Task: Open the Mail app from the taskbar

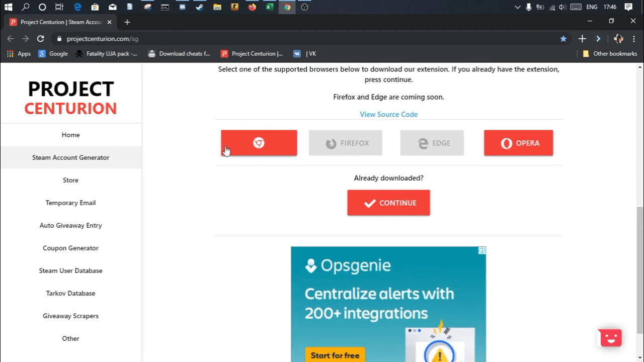Action: coord(113,7)
